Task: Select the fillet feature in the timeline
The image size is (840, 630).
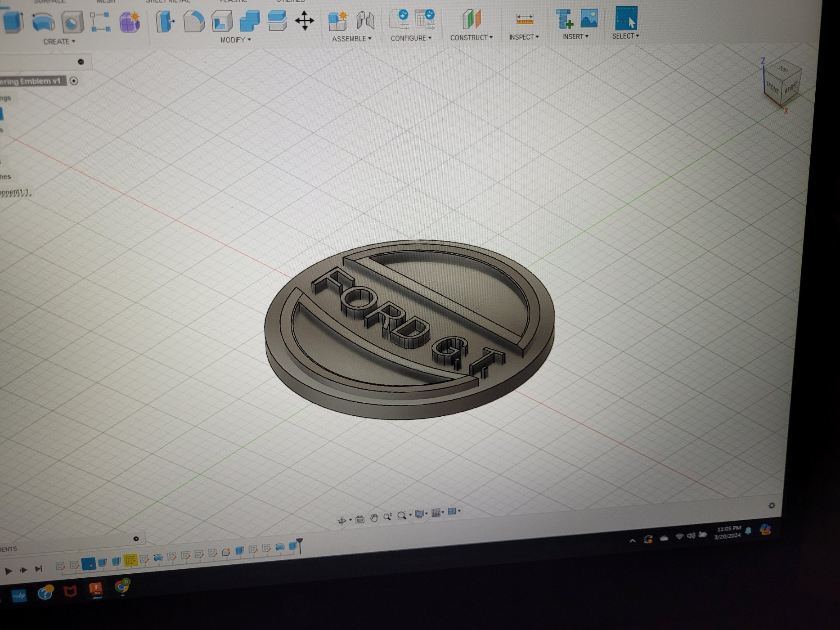Action: point(226,552)
